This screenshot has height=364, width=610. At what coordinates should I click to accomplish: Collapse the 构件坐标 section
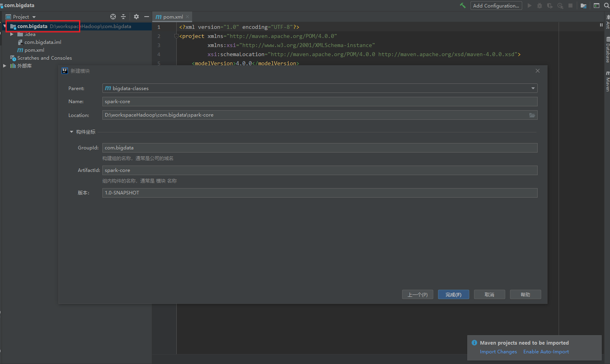coord(72,132)
